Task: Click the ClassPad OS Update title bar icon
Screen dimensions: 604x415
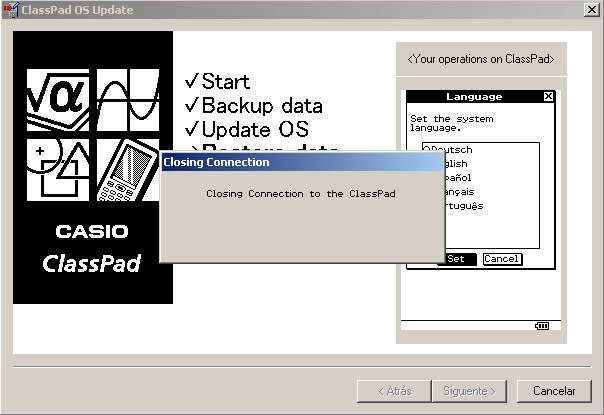Action: (11, 10)
